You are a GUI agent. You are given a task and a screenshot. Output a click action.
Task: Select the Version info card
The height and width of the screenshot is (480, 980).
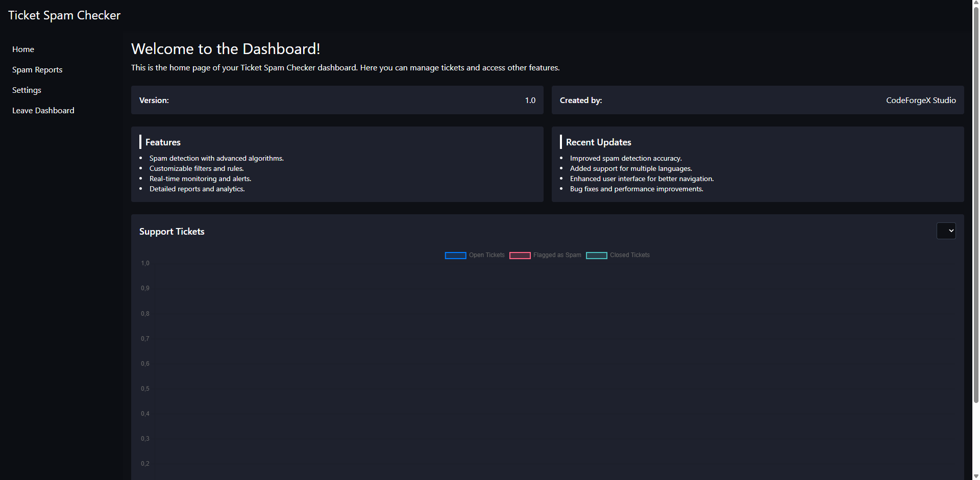337,100
